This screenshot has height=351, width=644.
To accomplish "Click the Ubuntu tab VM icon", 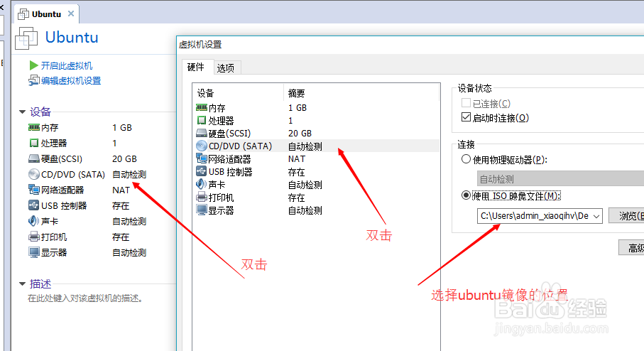I will coord(23,14).
